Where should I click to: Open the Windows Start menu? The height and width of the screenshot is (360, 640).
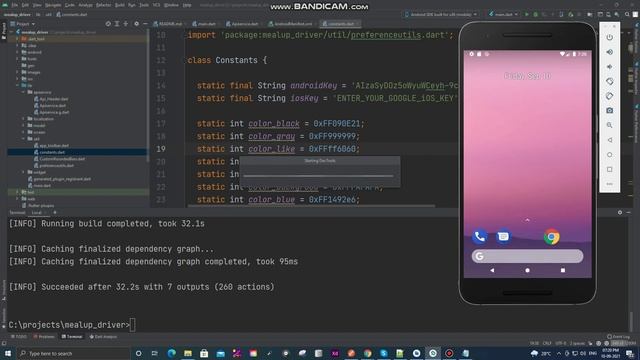click(8, 353)
